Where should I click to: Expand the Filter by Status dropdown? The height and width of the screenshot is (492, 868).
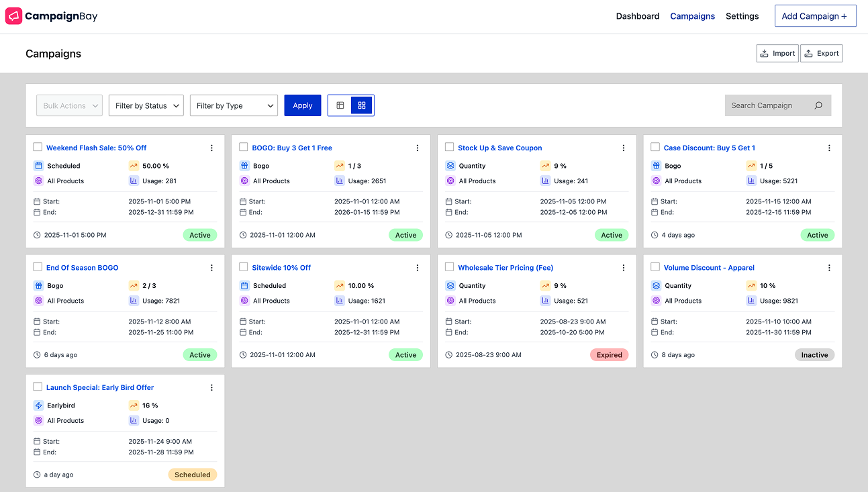coord(146,105)
